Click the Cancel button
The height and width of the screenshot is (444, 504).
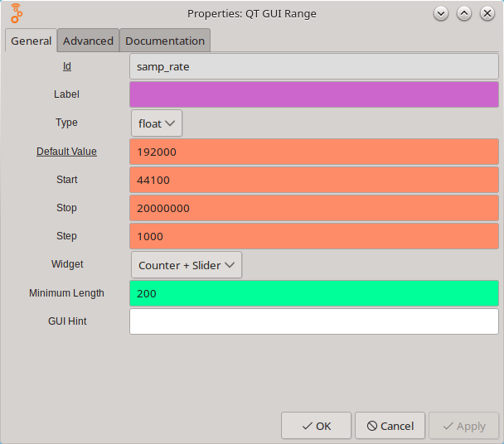tap(390, 426)
